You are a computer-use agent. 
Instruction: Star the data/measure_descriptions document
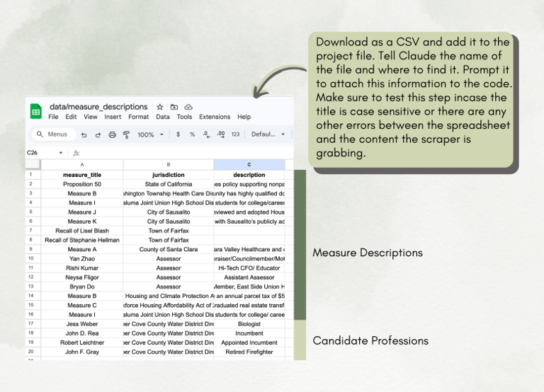click(159, 107)
